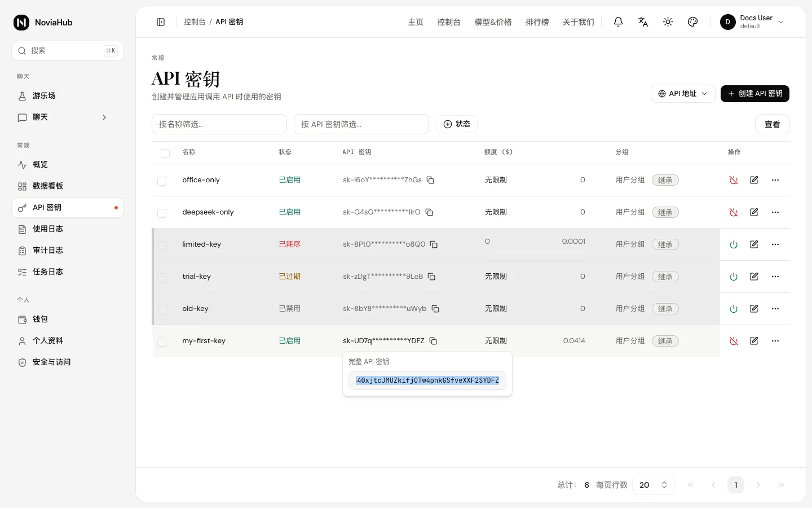
Task: Expand the 聊天 sidebar submenu
Action: [104, 117]
